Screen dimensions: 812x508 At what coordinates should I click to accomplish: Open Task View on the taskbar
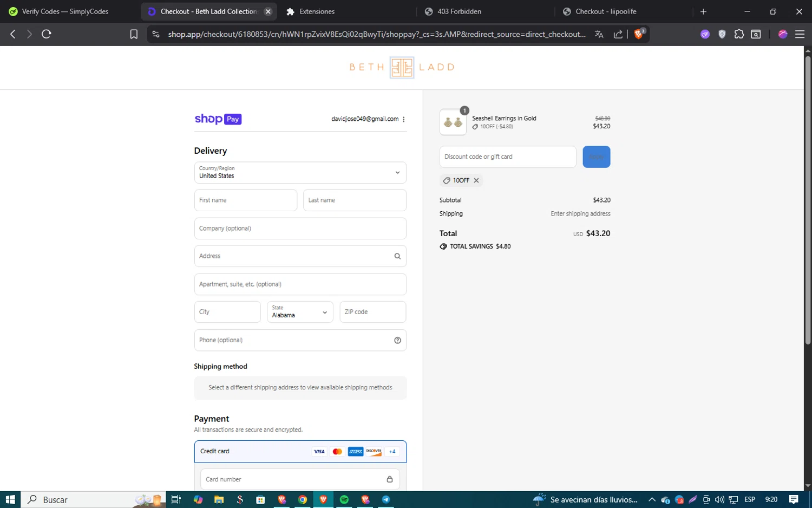[176, 499]
